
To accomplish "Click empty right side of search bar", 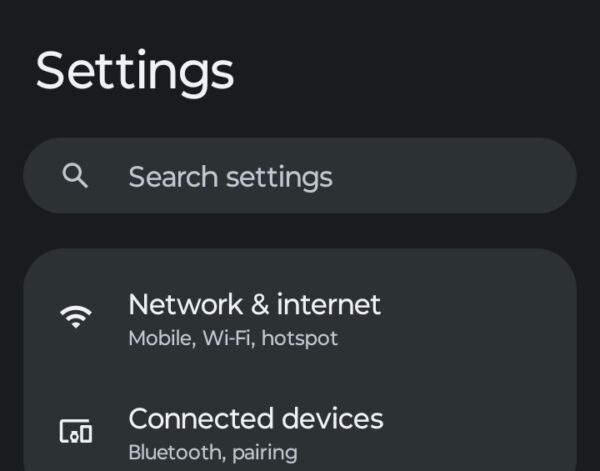I will coord(480,176).
